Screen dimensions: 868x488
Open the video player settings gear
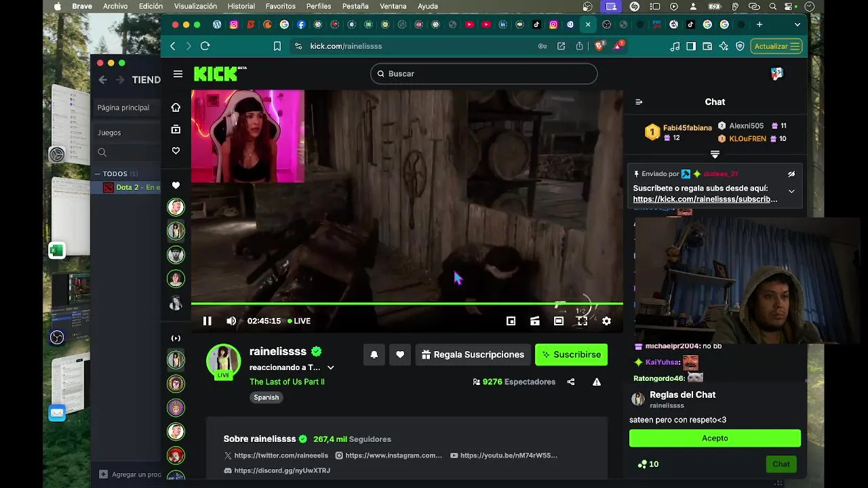click(x=606, y=321)
